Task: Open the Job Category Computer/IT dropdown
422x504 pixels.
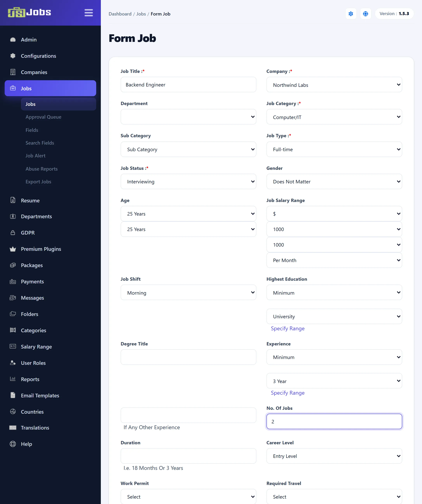Action: (x=334, y=117)
